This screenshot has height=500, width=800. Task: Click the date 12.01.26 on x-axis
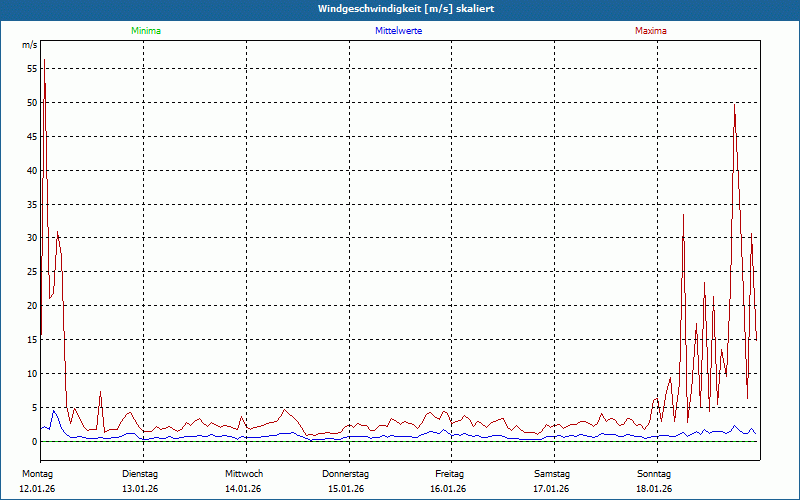(x=37, y=489)
